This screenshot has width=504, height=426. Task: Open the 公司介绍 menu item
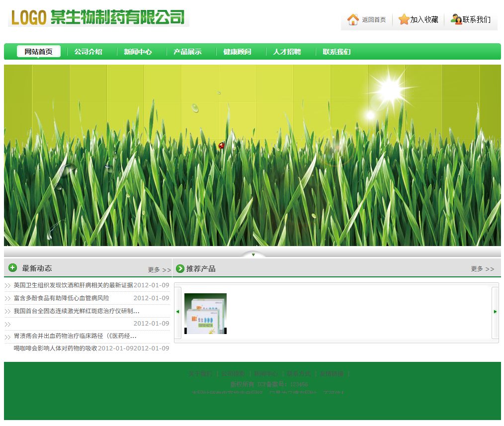point(88,52)
